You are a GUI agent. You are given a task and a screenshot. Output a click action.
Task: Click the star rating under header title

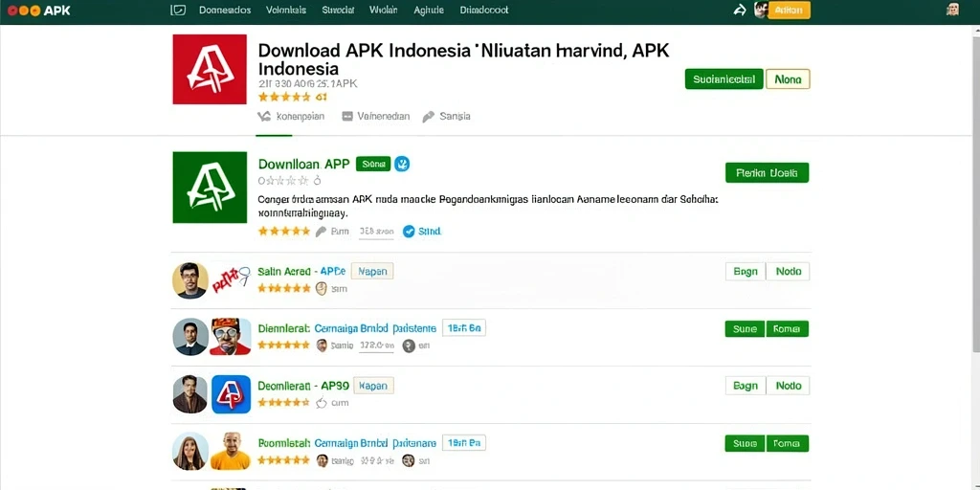pos(284,97)
